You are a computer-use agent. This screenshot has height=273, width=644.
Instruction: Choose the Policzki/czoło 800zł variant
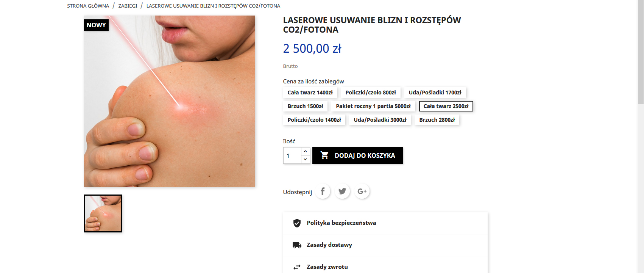[x=371, y=93]
